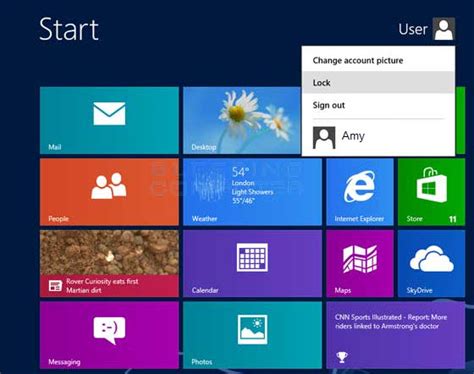Click the User account name label
The width and height of the screenshot is (474, 374).
[x=413, y=29]
